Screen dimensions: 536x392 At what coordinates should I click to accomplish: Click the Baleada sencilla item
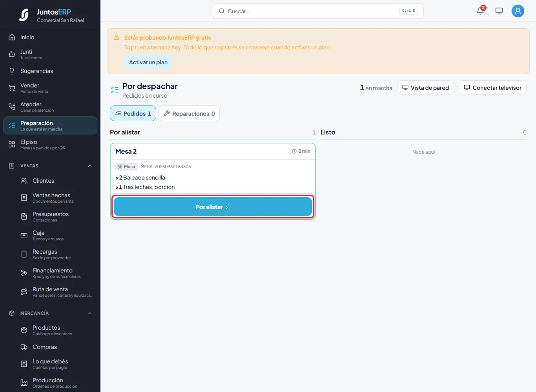140,178
